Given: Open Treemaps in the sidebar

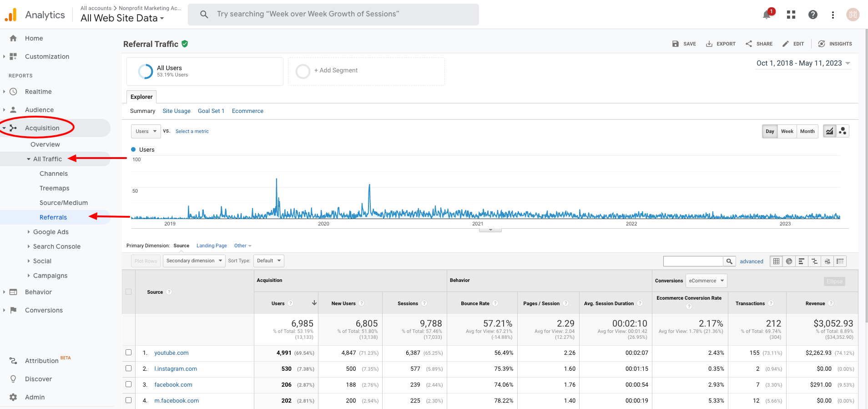Looking at the screenshot, I should [x=55, y=188].
